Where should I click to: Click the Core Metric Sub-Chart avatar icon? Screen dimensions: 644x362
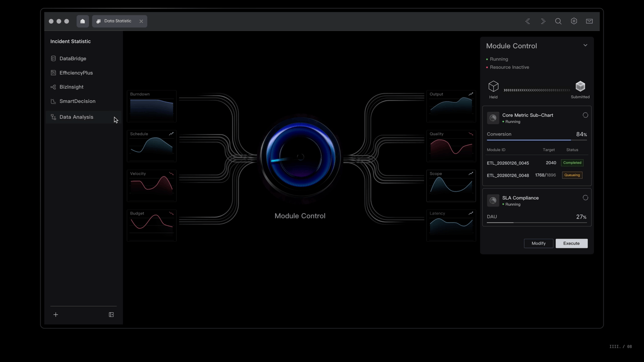pos(493,118)
